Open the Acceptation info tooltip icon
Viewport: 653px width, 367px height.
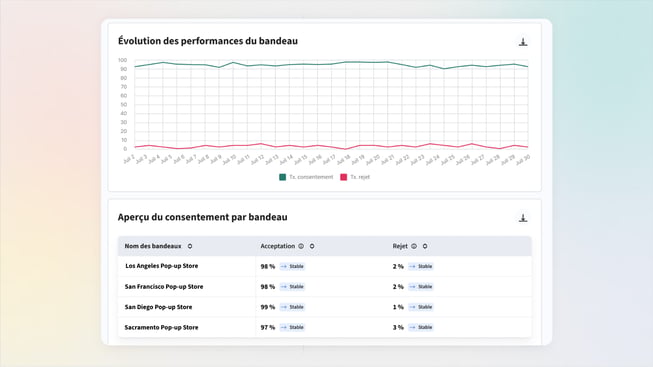(301, 246)
